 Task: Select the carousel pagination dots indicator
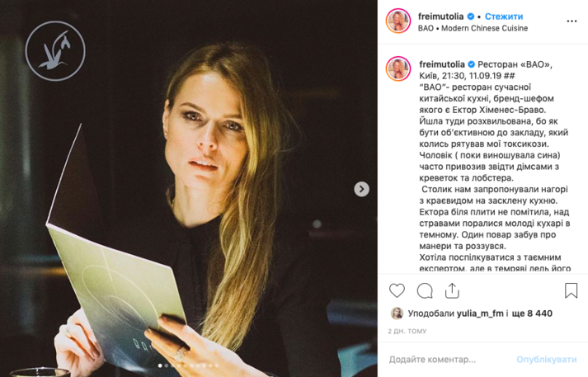click(189, 365)
